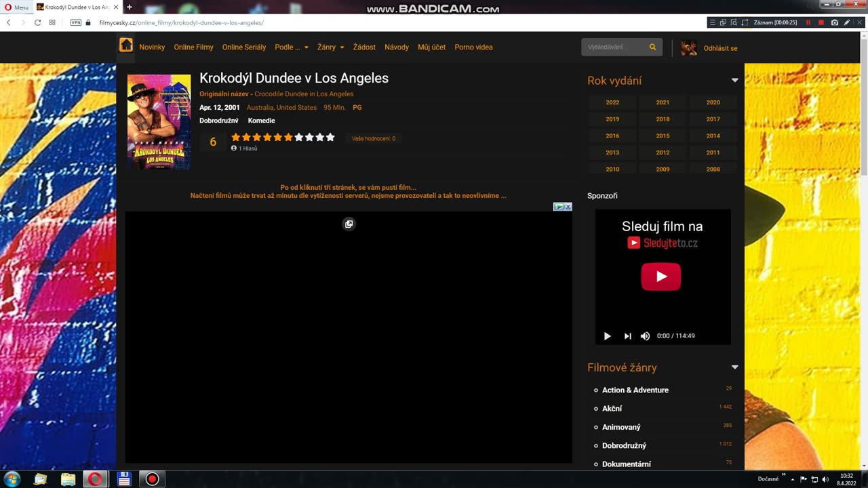Mute the sponsor video volume
This screenshot has height=488, width=868.
click(x=645, y=336)
